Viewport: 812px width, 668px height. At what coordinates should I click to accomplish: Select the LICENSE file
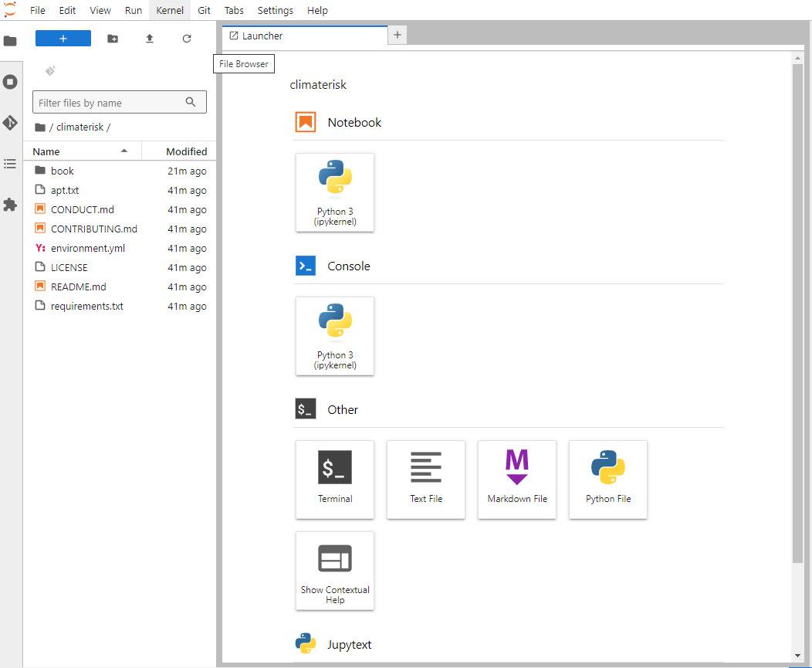click(120, 267)
